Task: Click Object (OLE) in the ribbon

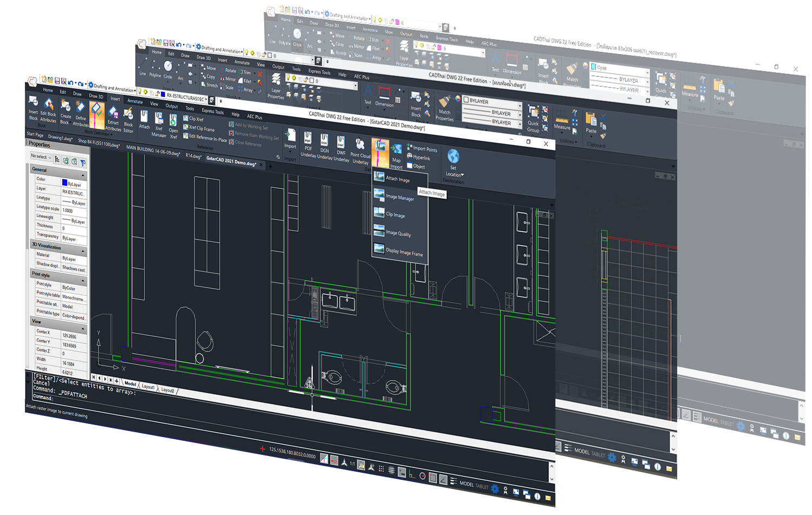Action: pyautogui.click(x=416, y=166)
